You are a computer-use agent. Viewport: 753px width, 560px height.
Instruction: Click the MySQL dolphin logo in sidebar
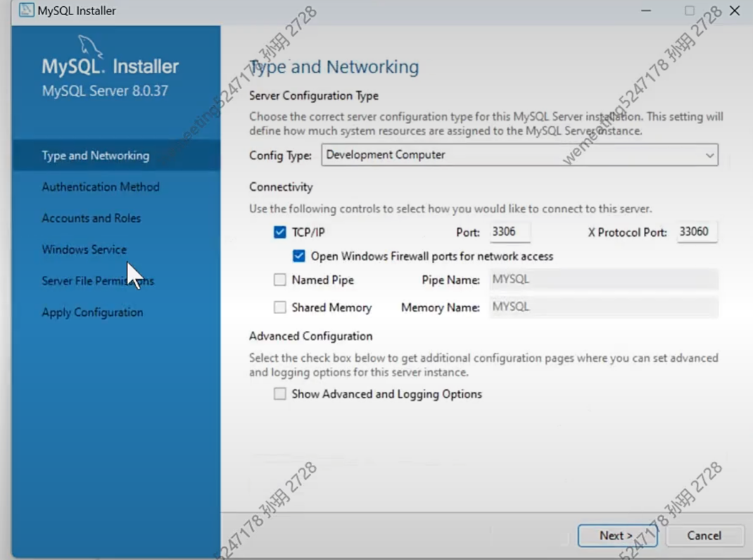(91, 46)
